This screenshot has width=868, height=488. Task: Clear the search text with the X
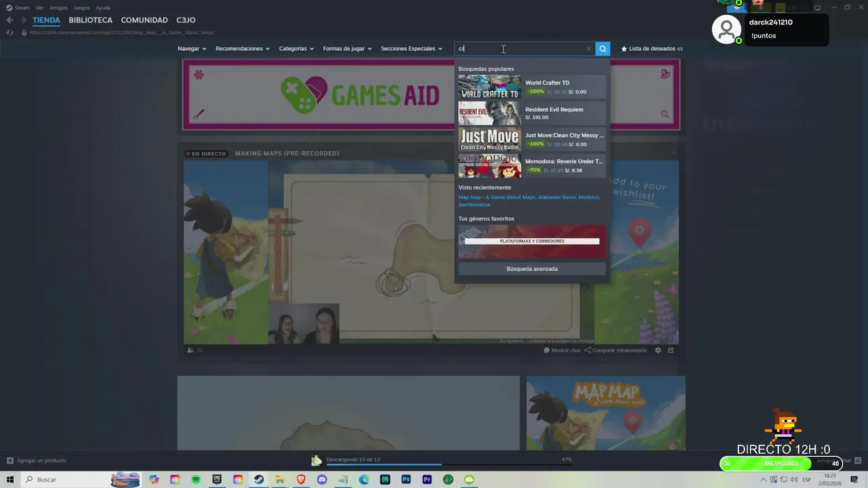pyautogui.click(x=588, y=49)
